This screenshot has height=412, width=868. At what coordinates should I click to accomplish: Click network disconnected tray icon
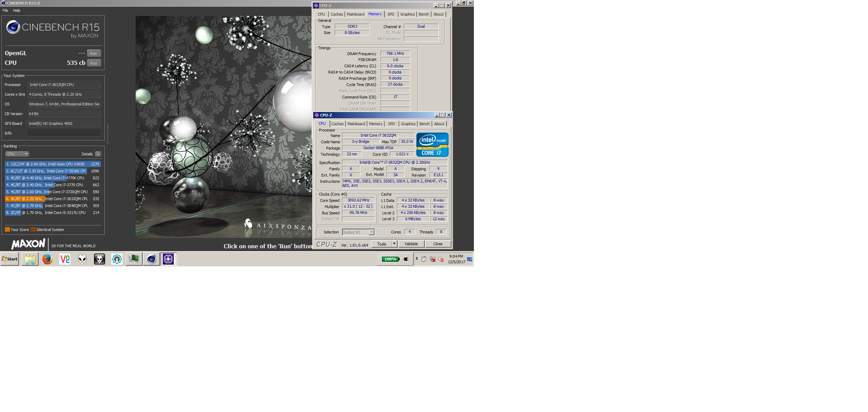pyautogui.click(x=433, y=259)
